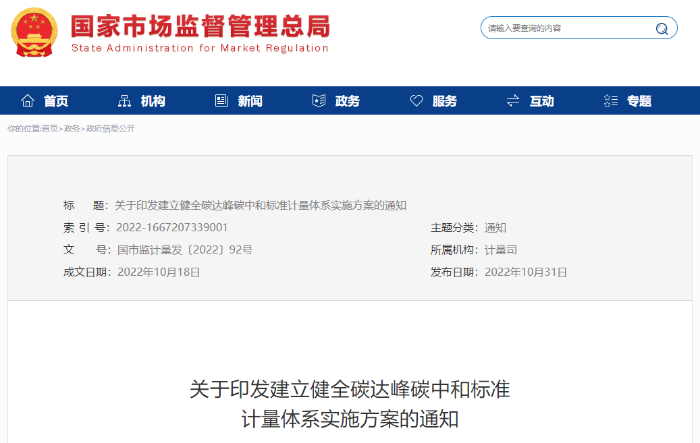Click 政府信息公开 in the breadcrumb
The height and width of the screenshot is (443, 700).
[x=110, y=128]
